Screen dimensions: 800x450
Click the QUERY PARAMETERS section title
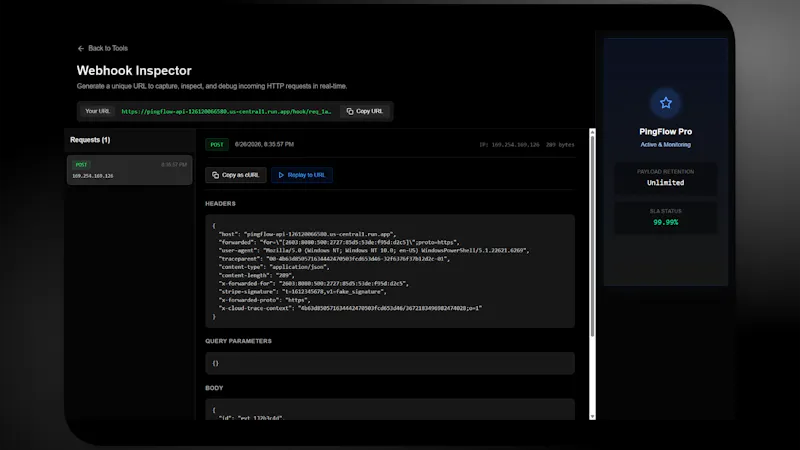(238, 341)
